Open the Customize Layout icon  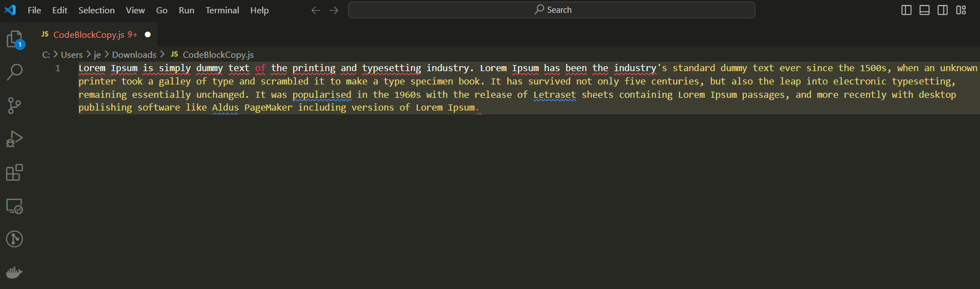tap(961, 10)
